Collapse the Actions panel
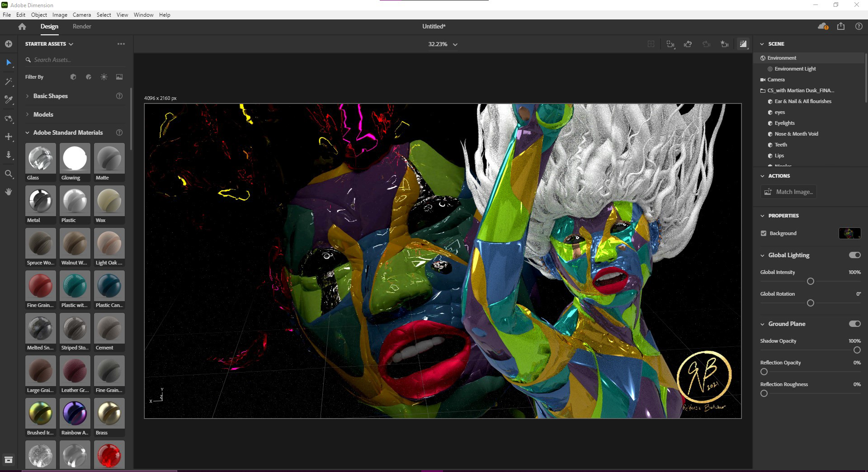868x472 pixels. point(762,176)
